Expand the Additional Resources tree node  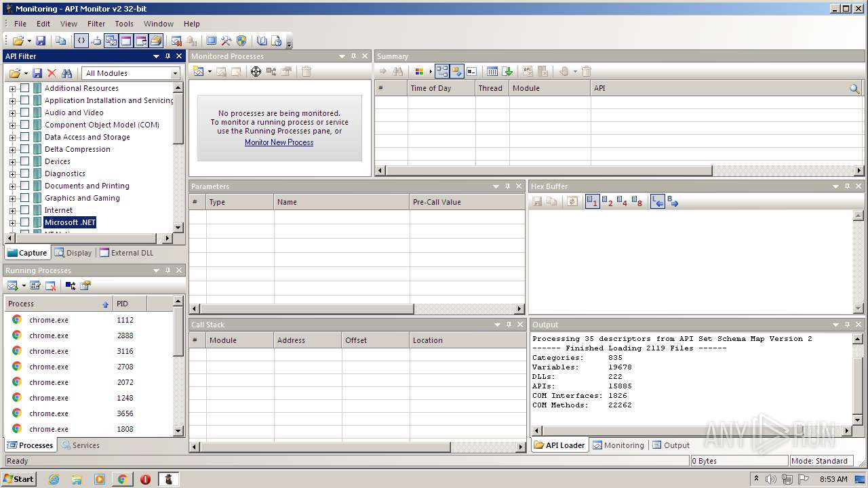12,88
